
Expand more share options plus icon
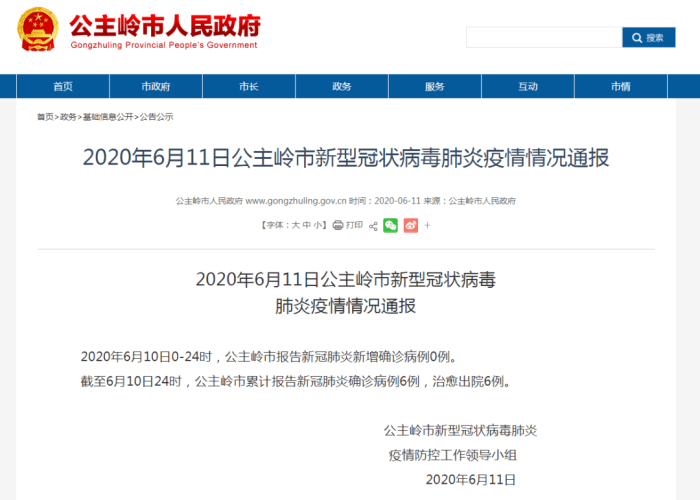tap(427, 225)
